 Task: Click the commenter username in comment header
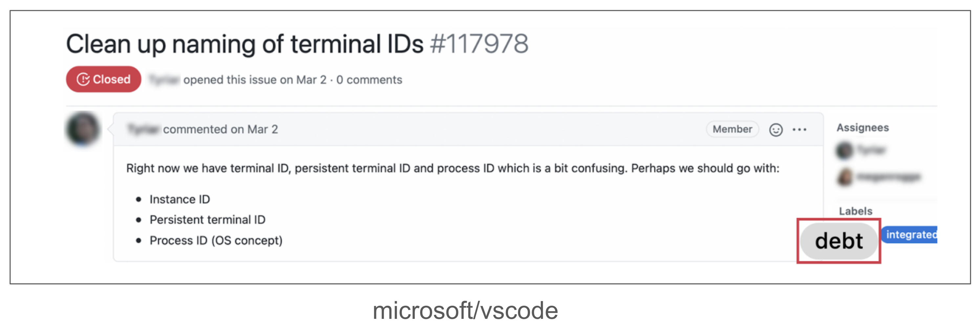(x=143, y=129)
